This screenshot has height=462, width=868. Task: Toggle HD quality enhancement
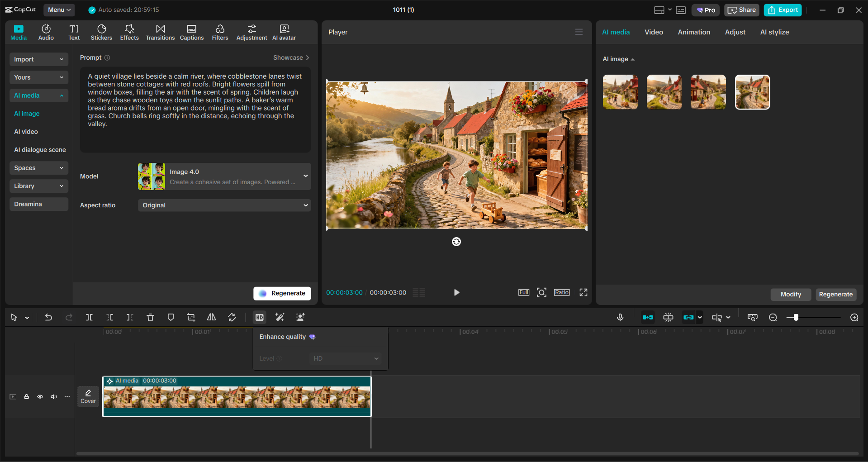point(259,317)
